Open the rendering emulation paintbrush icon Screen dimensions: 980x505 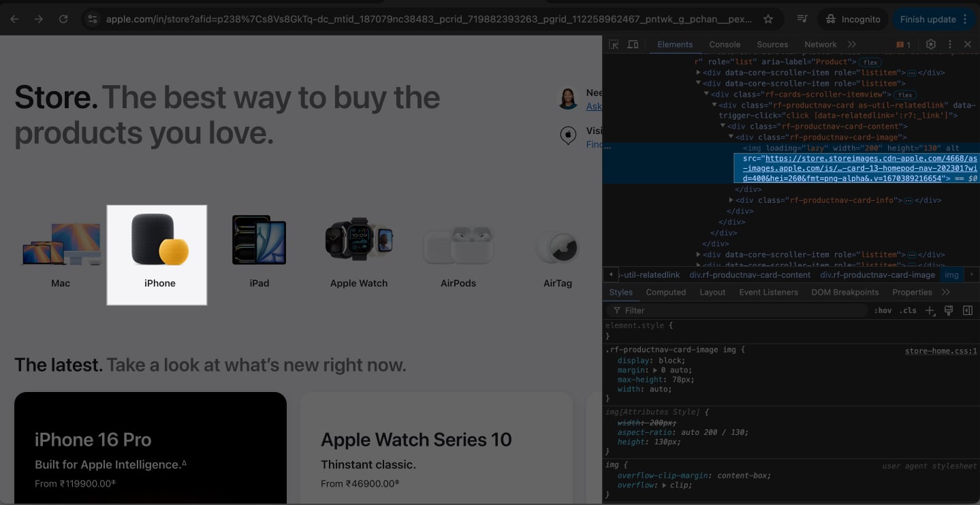[948, 310]
